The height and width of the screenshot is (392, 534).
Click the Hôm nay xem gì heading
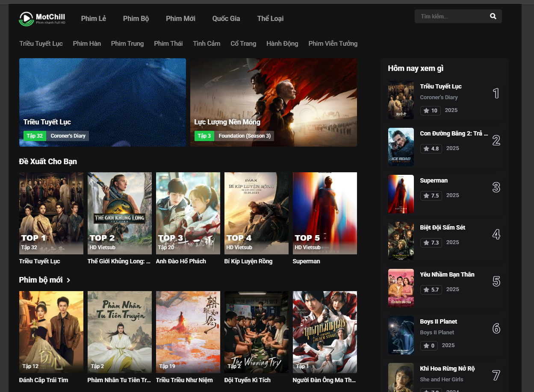[x=416, y=68]
